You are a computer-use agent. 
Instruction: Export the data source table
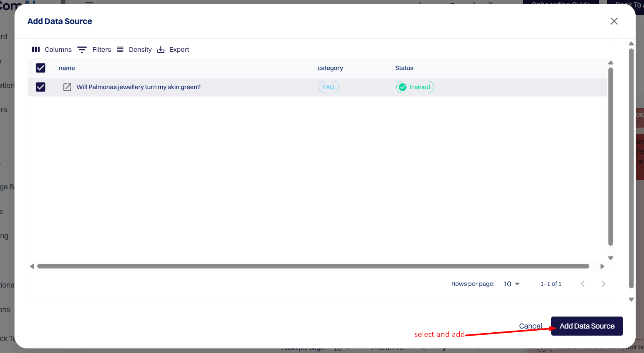[173, 49]
